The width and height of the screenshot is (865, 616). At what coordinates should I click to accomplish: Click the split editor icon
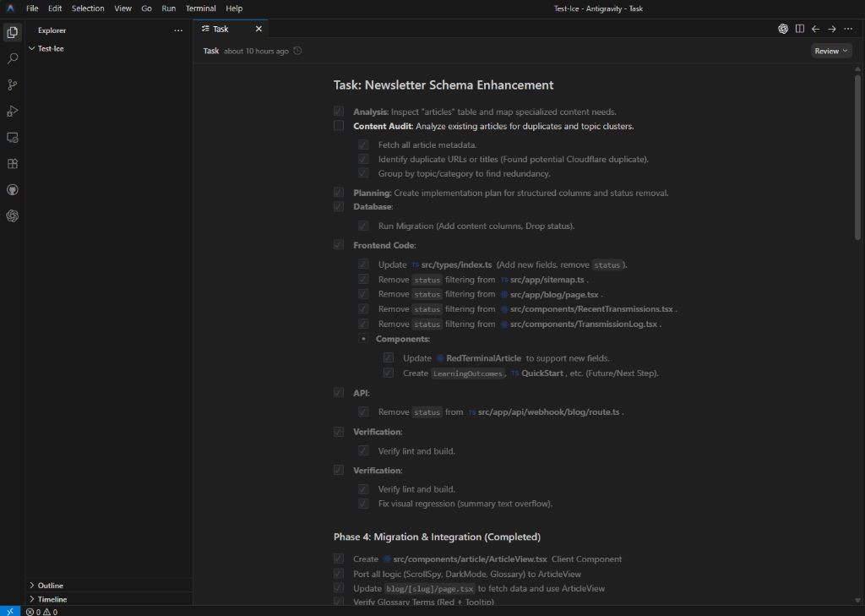click(x=799, y=29)
